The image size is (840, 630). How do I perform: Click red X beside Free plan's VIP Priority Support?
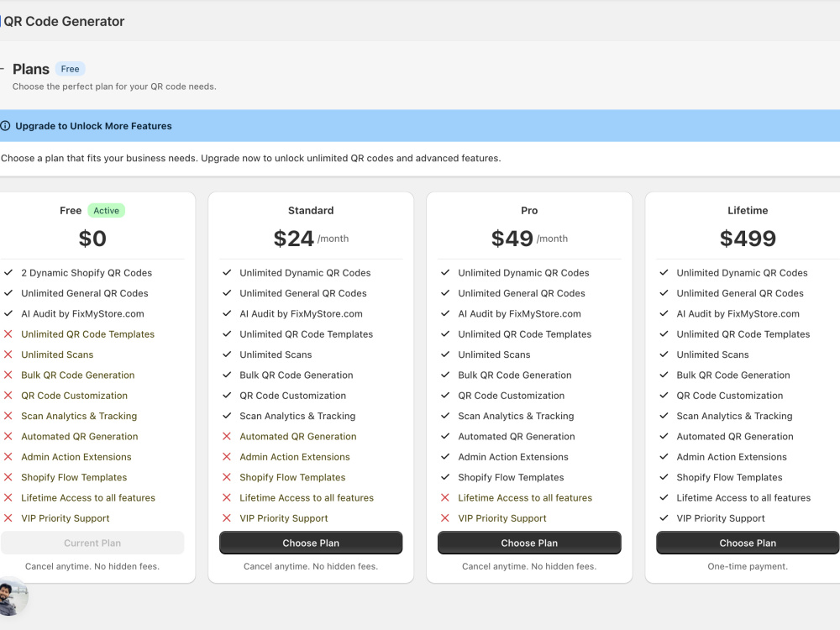point(8,518)
